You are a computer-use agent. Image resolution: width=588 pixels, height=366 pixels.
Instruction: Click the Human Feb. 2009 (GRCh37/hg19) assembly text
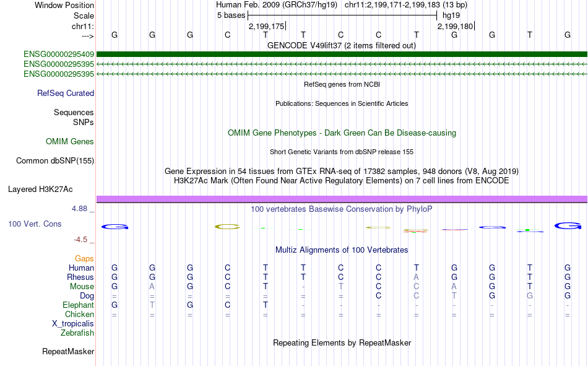277,5
